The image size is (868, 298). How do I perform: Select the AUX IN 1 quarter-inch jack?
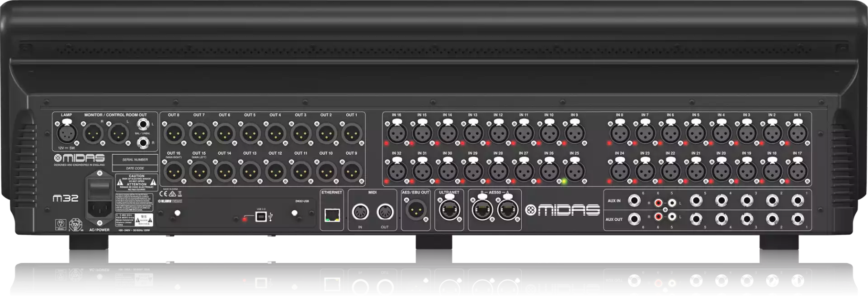tap(797, 201)
